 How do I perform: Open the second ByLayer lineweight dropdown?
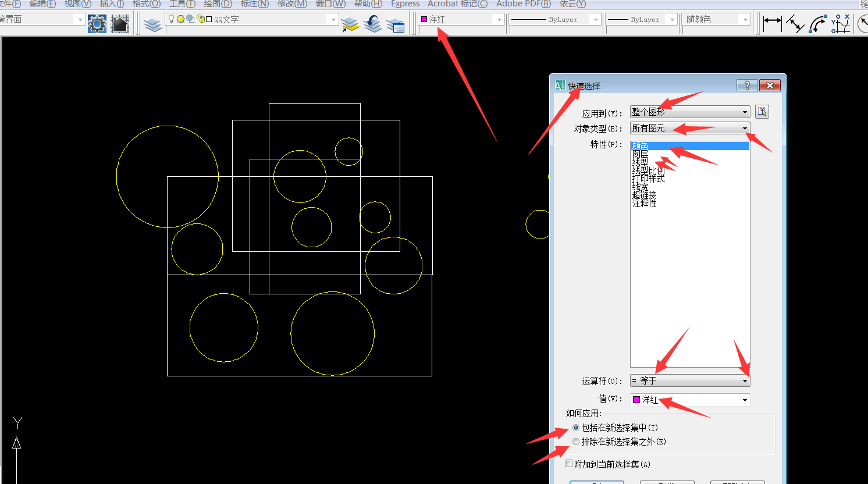tap(672, 19)
